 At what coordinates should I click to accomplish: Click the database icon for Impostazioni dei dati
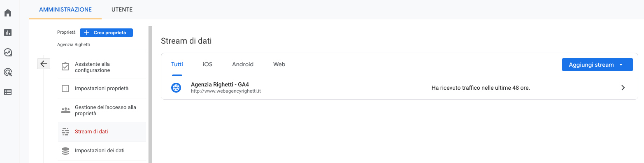(x=65, y=151)
